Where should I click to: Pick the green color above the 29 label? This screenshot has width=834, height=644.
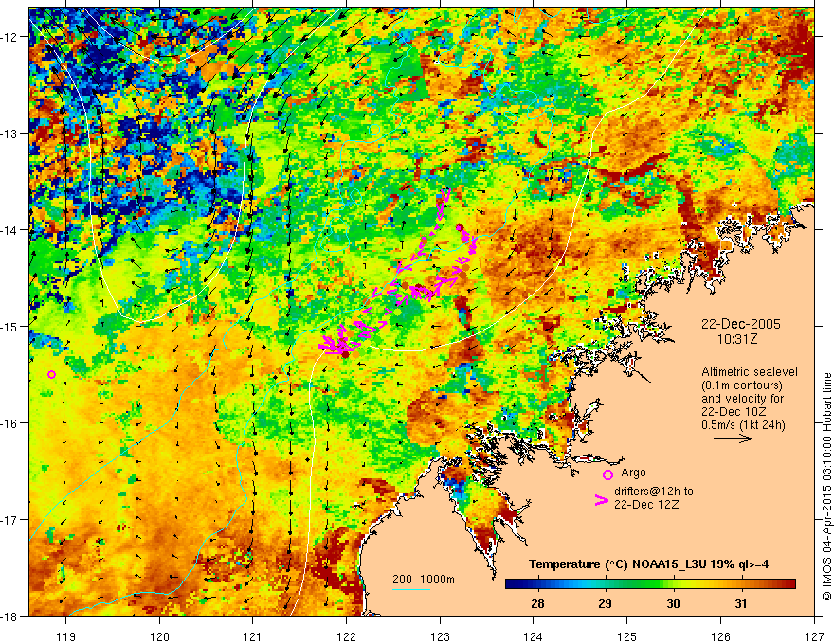click(606, 584)
